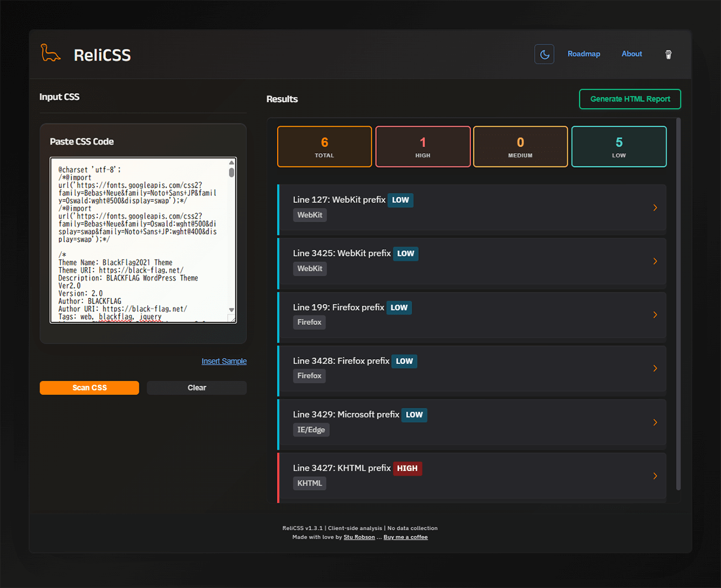Open the About page
The height and width of the screenshot is (588, 721).
631,54
